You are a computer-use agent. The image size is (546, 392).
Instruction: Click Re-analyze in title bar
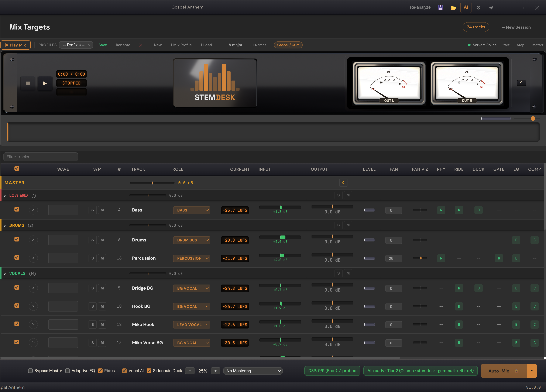click(x=420, y=7)
